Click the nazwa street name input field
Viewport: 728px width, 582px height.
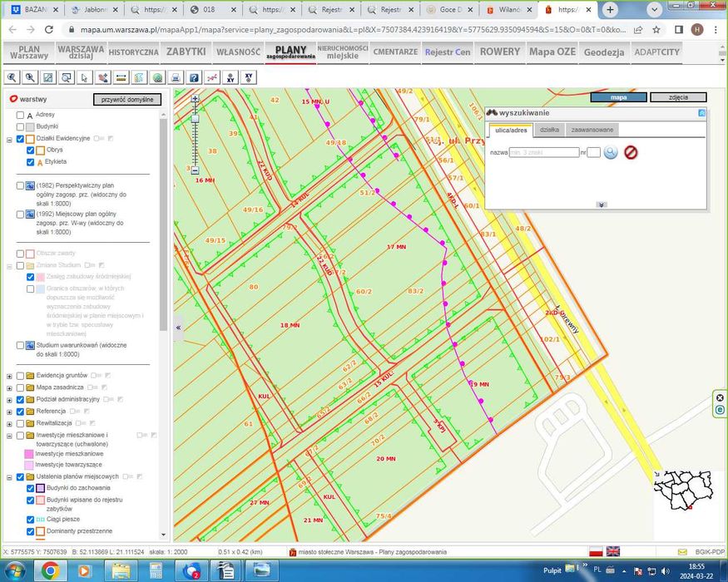pos(544,152)
